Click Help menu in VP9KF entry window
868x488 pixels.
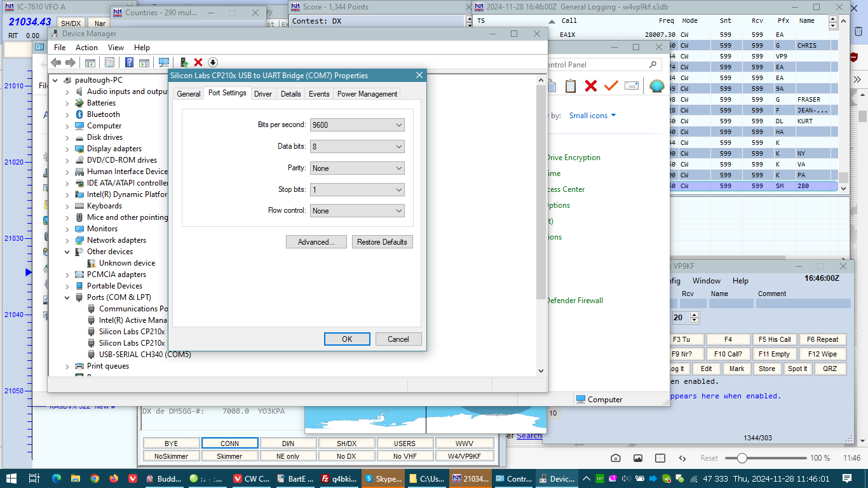740,281
